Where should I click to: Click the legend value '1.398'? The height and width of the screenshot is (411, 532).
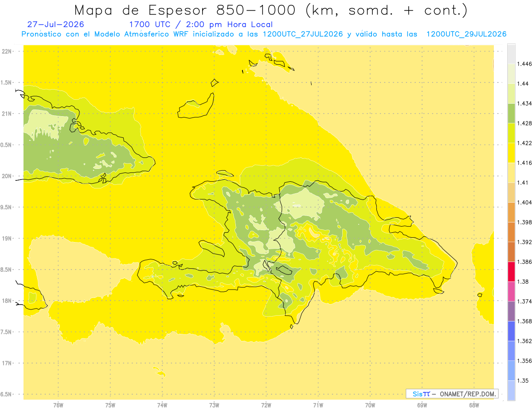[x=525, y=222]
